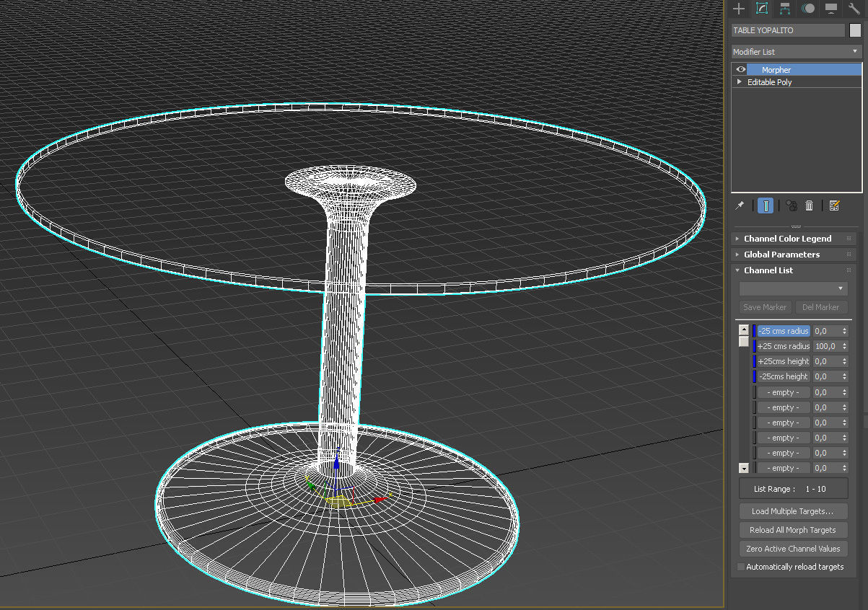Open Configure Modifier Sets icon
The width and height of the screenshot is (868, 610).
pos(834,205)
